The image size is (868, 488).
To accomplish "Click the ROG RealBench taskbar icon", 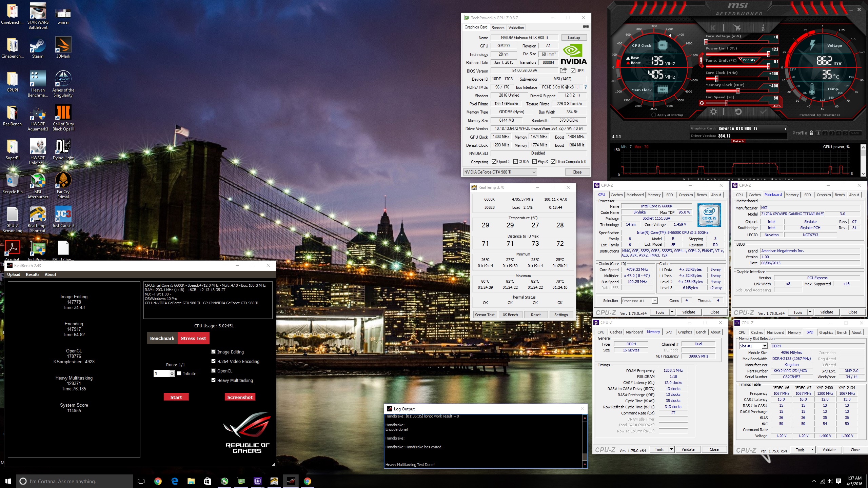I will tap(291, 481).
